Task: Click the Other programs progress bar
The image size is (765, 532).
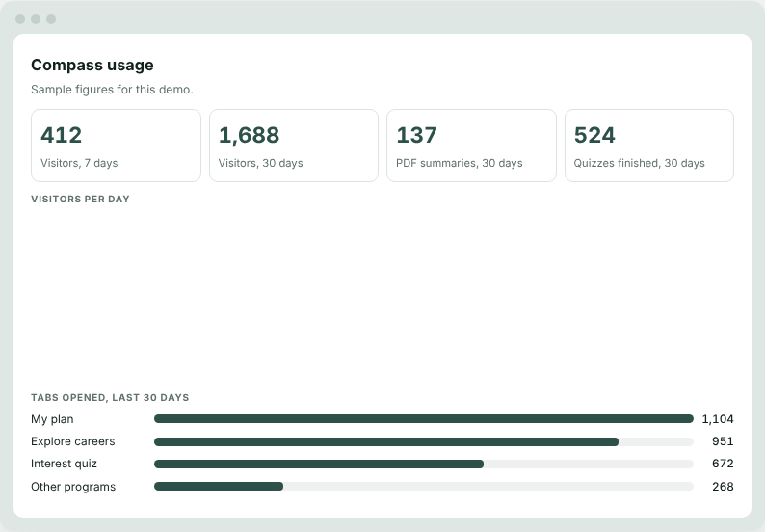Action: pyautogui.click(x=424, y=486)
